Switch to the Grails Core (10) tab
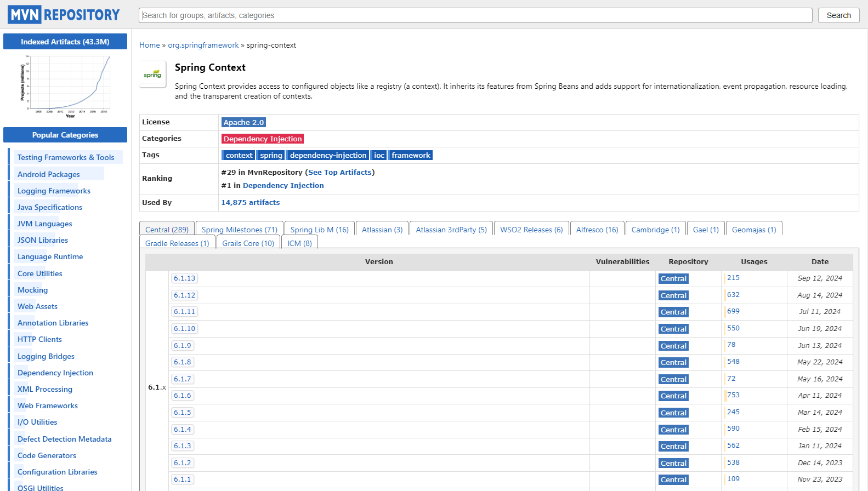The height and width of the screenshot is (491, 868). pyautogui.click(x=248, y=243)
